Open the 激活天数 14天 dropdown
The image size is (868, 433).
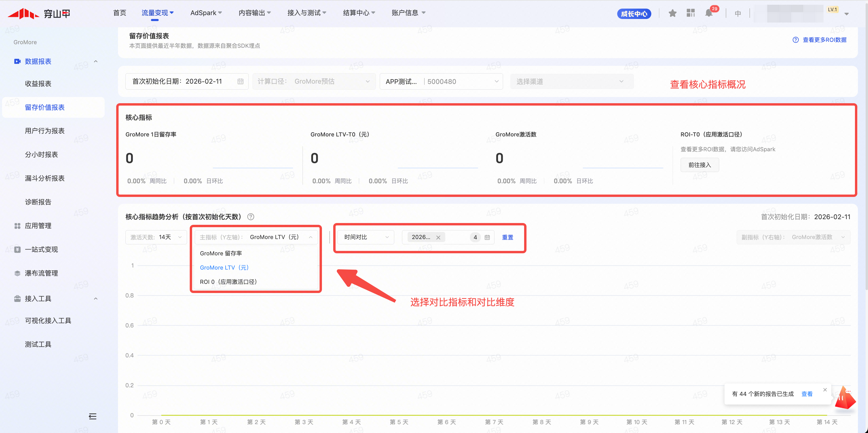[x=156, y=237]
